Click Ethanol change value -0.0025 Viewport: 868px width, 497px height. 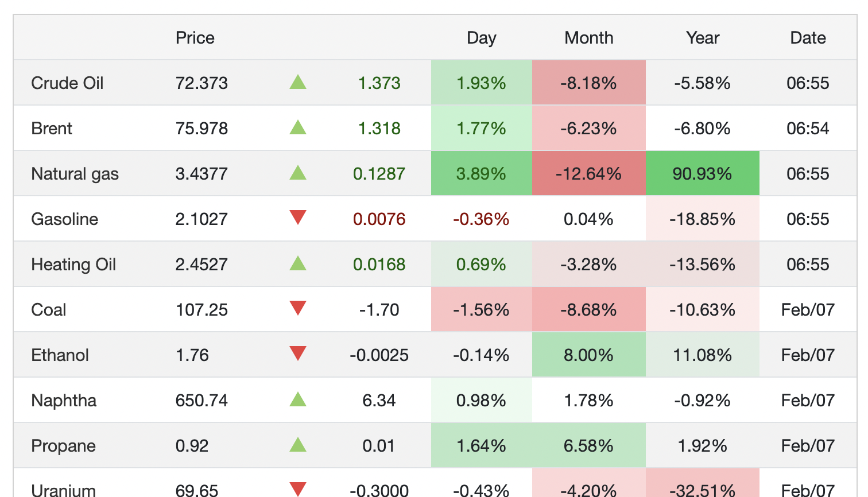coord(379,355)
